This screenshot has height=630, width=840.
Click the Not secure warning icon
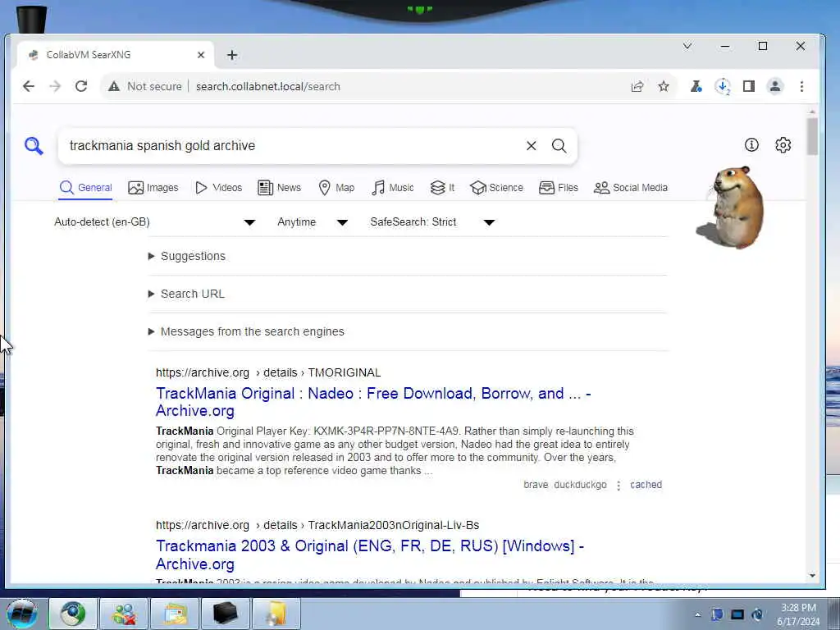coord(113,86)
